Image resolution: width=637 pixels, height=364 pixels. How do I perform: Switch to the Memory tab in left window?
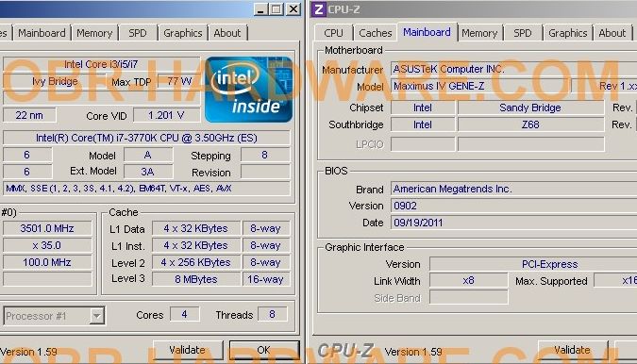point(94,33)
